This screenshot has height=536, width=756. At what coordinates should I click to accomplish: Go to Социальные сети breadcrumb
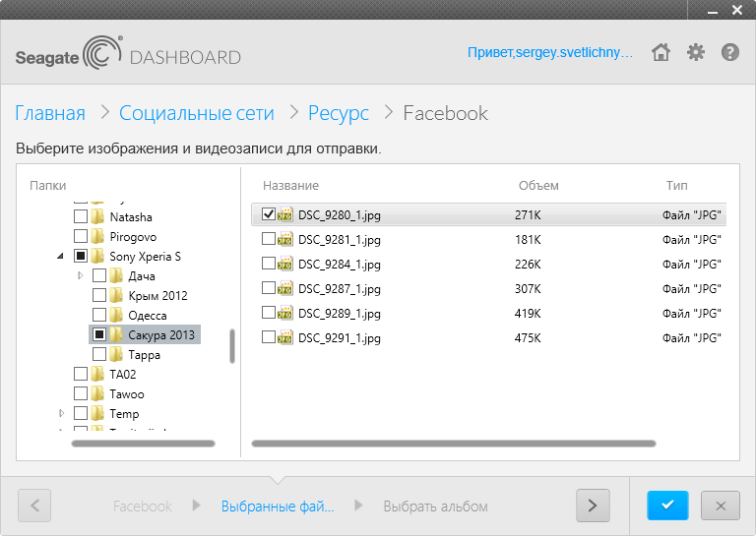click(x=197, y=113)
